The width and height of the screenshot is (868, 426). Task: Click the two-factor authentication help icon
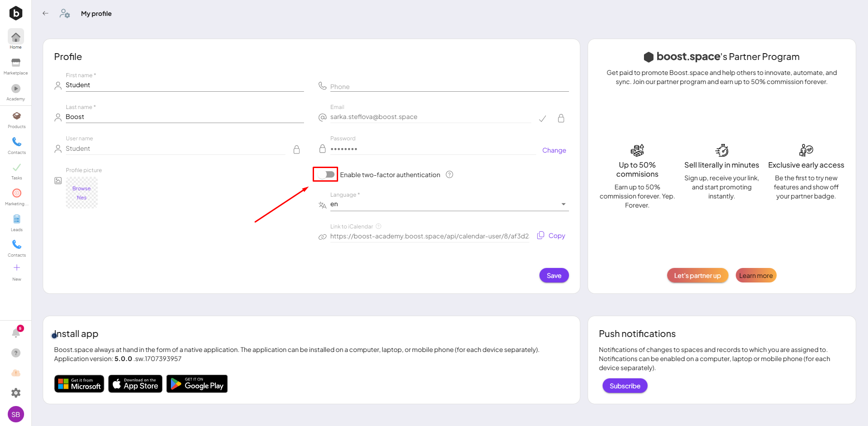(449, 174)
